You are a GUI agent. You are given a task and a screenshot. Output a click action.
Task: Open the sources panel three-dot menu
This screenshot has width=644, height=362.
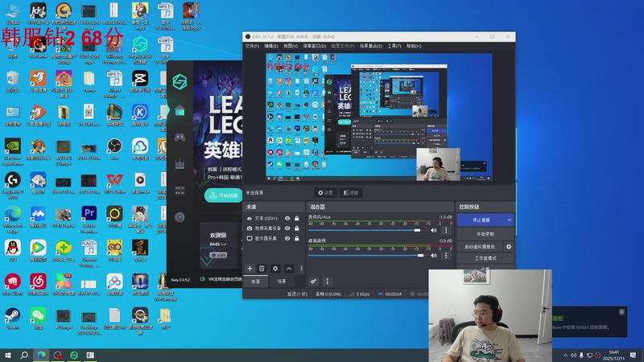coord(301,269)
